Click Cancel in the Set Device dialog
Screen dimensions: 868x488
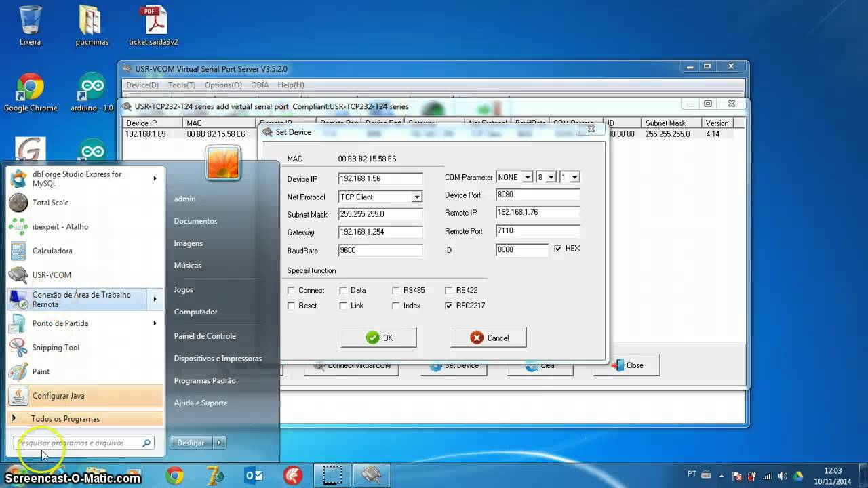488,338
